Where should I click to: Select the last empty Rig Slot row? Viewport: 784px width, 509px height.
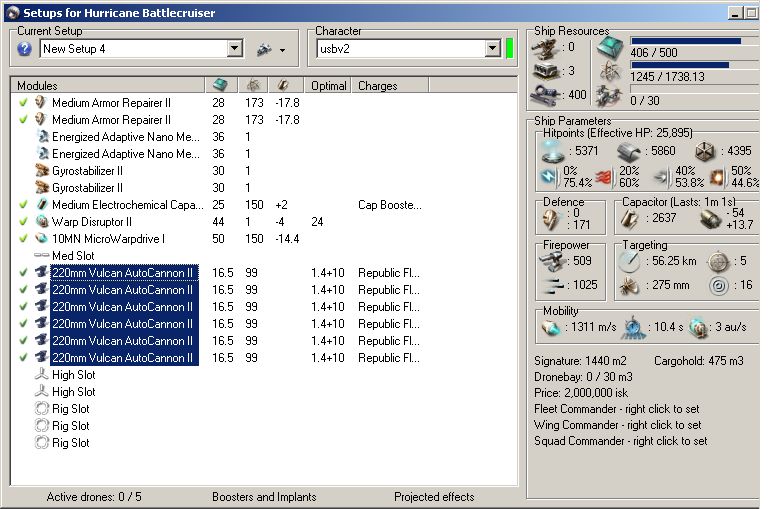(264, 443)
